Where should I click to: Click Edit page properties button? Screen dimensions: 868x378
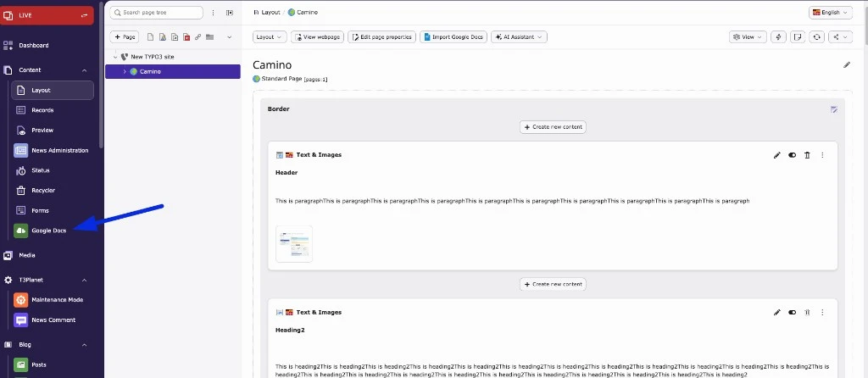tap(382, 37)
